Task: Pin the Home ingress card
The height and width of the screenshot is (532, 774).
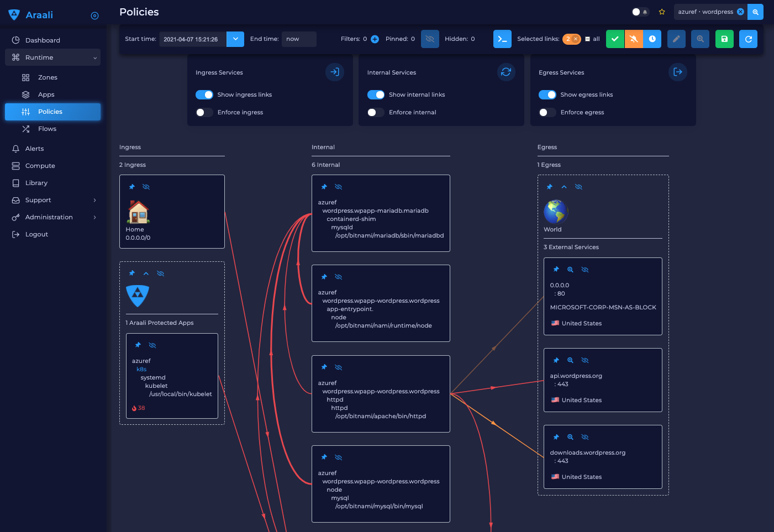Action: pos(132,187)
